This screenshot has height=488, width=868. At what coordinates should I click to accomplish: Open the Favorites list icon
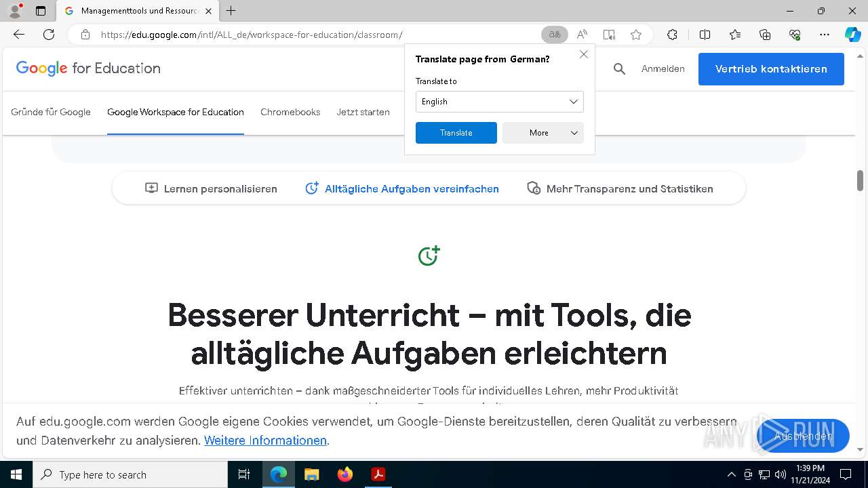click(735, 35)
